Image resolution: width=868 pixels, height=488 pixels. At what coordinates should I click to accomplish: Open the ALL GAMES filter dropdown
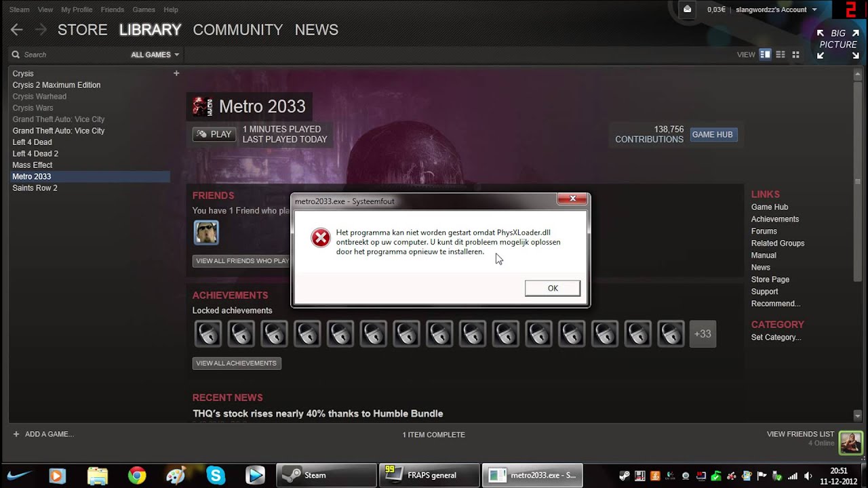coord(155,55)
